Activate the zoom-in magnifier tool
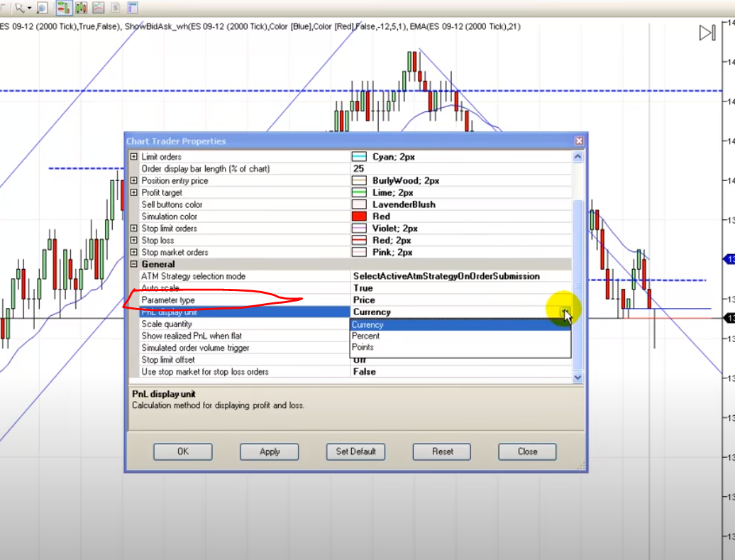 click(43, 7)
